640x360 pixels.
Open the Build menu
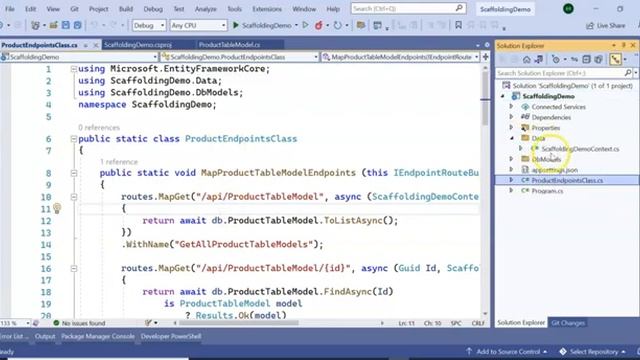[126, 9]
